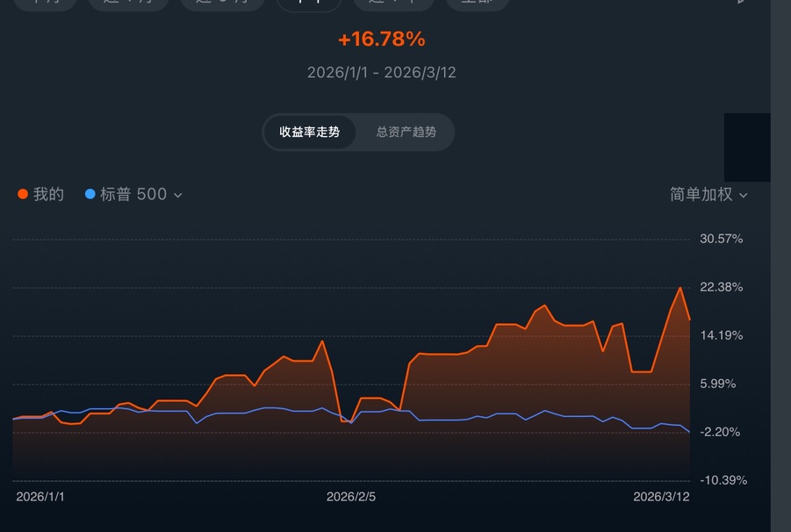Select the leftmost time period pill at top
Screen dimensions: 791x532
[x=44, y=4]
